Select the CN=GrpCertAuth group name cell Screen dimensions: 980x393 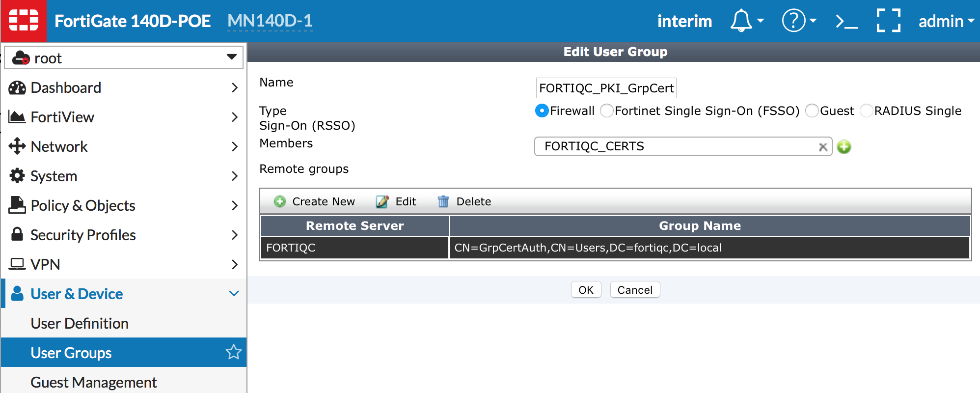coord(709,248)
